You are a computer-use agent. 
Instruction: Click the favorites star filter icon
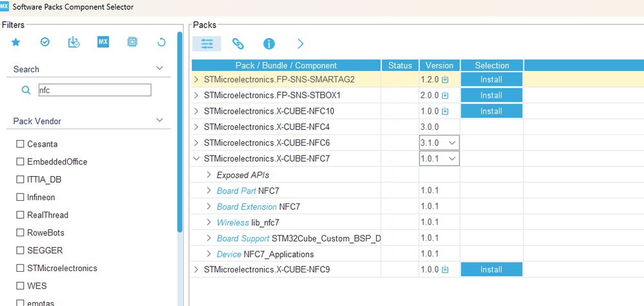pos(15,42)
